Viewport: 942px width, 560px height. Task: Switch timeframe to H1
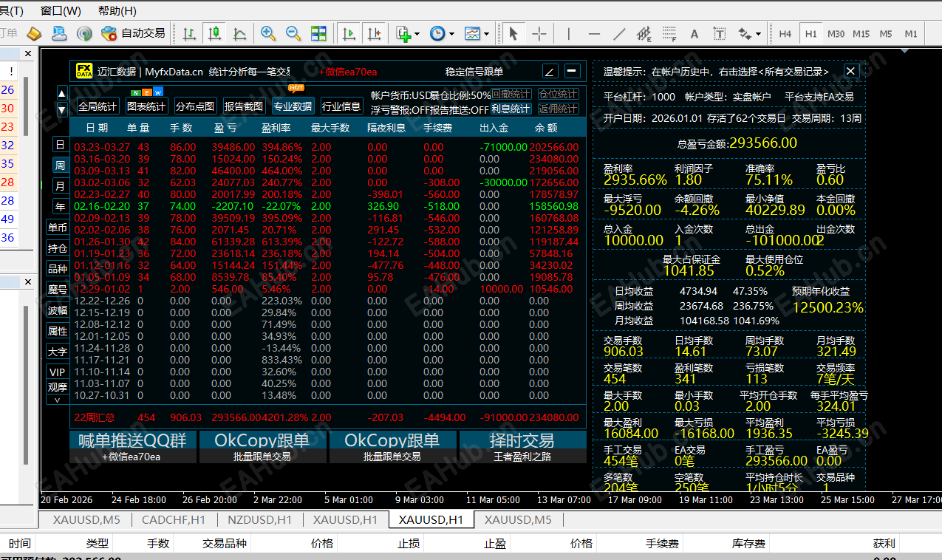point(811,33)
